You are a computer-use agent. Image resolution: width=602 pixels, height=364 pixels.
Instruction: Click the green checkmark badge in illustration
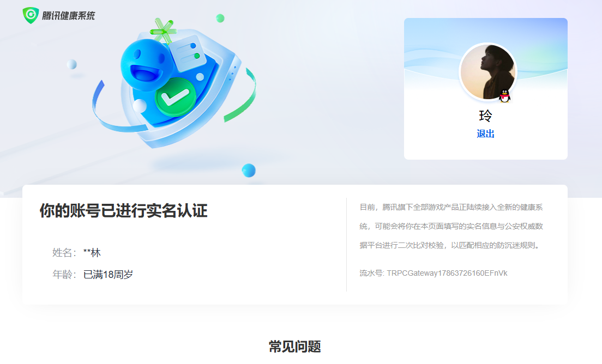pos(176,97)
